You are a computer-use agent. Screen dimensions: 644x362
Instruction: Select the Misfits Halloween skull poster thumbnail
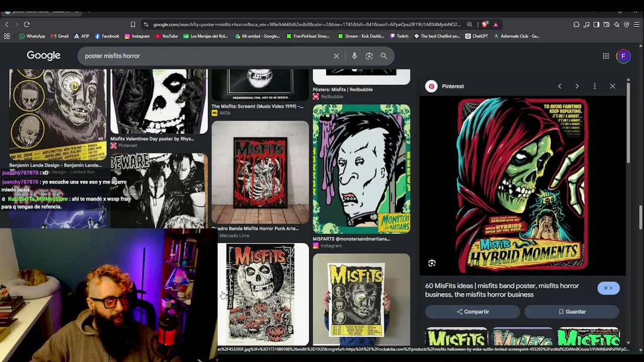click(263, 294)
